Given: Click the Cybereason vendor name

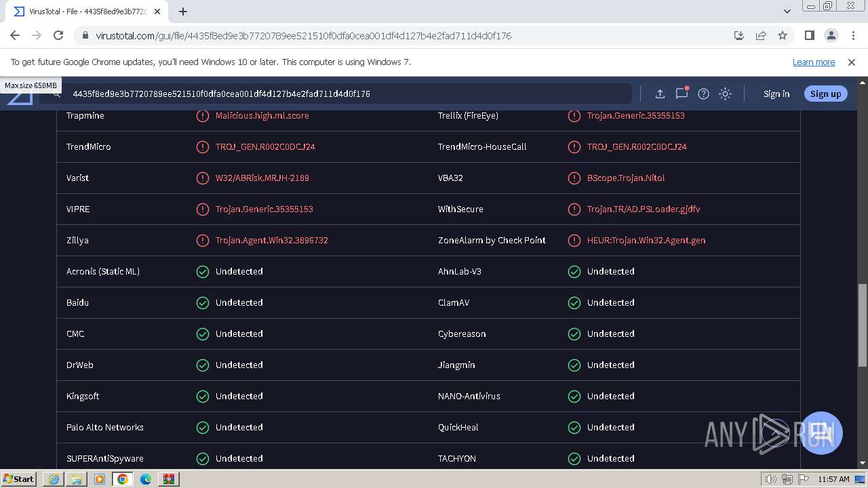Looking at the screenshot, I should (x=462, y=333).
